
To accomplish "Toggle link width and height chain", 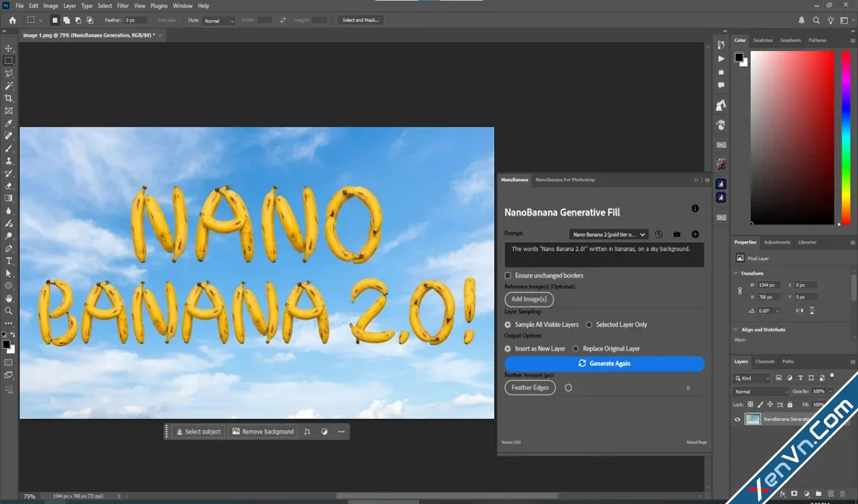I will tap(740, 291).
